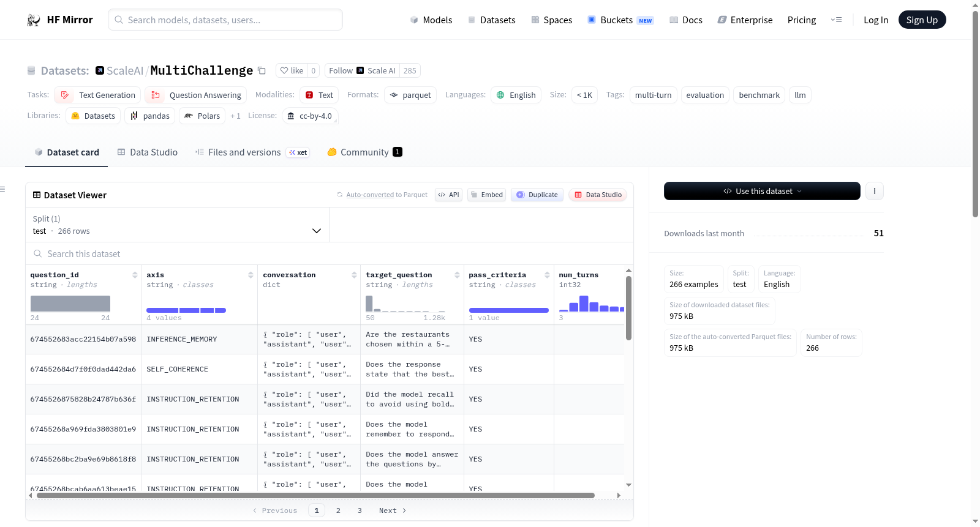
Task: Open the ScaleAI organization link
Action: coord(125,71)
